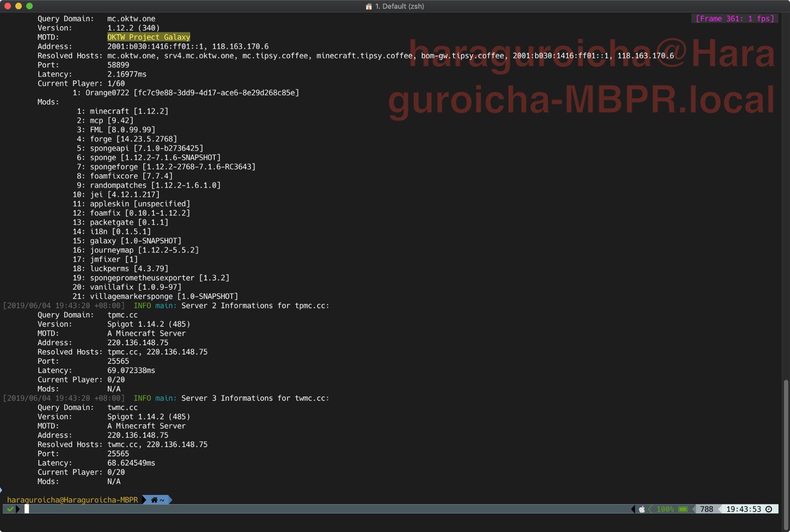The width and height of the screenshot is (790, 532).
Task: Click "Server 3 Informations for twmc.cc:" log line
Action: tap(256, 398)
